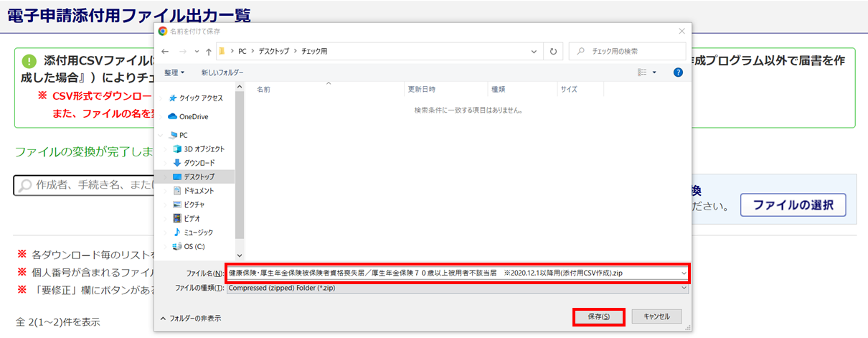This screenshot has width=868, height=338.
Task: Collapse folders with フォルダーの非表示
Action: tap(191, 318)
